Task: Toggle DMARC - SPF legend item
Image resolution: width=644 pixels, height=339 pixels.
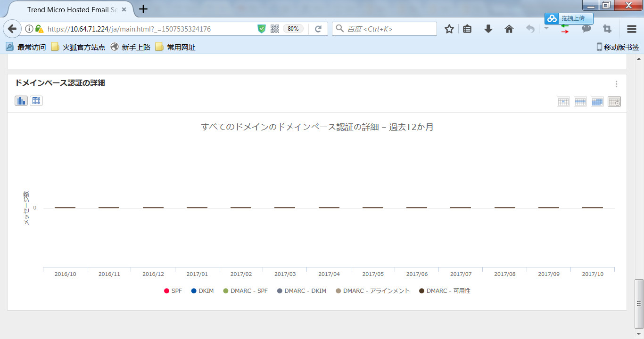Action: point(245,291)
